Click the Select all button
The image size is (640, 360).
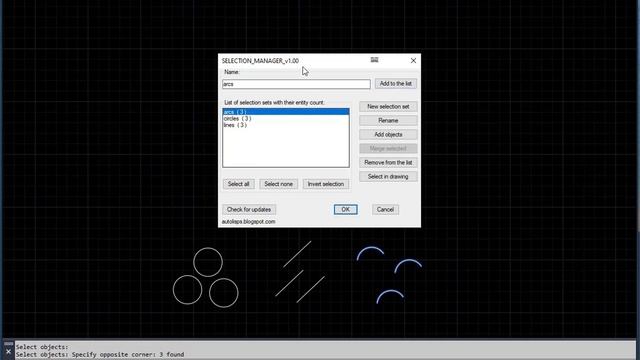(238, 184)
